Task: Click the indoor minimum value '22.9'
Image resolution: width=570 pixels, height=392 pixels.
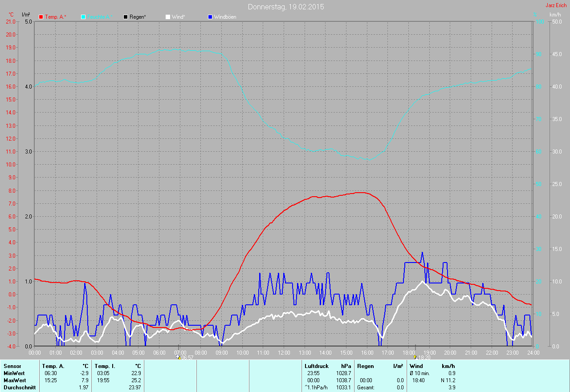Action: (136, 373)
